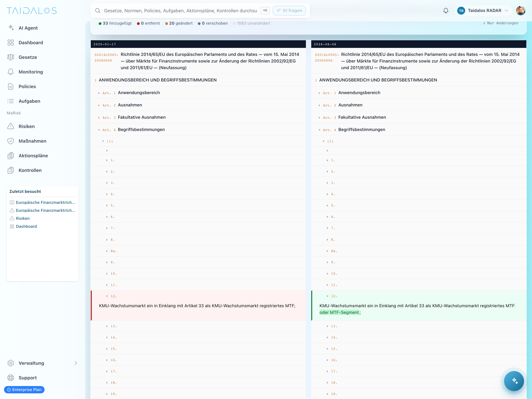
Task: Expand Art. 2 Ausnahmen in left pane
Action: tap(99, 105)
